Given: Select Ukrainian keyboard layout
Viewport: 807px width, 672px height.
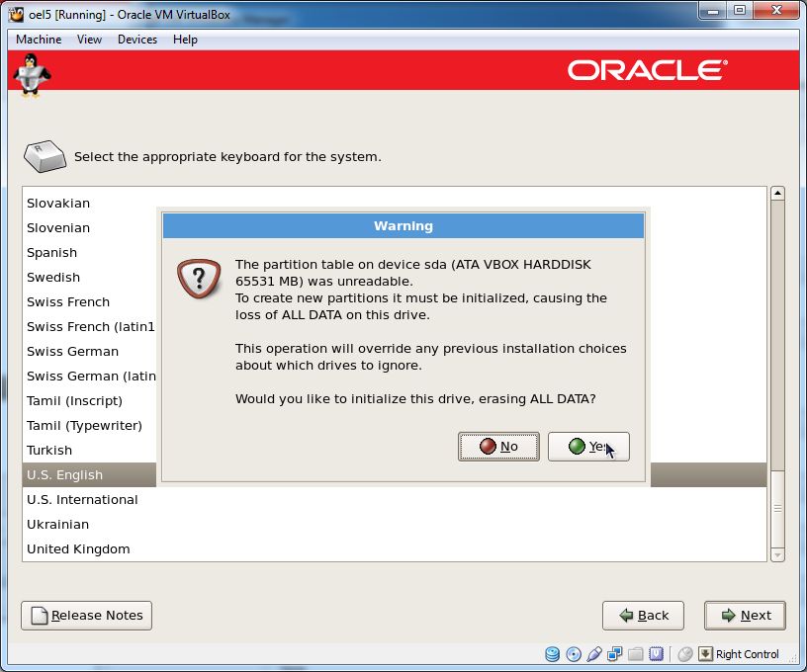Looking at the screenshot, I should pos(395,524).
